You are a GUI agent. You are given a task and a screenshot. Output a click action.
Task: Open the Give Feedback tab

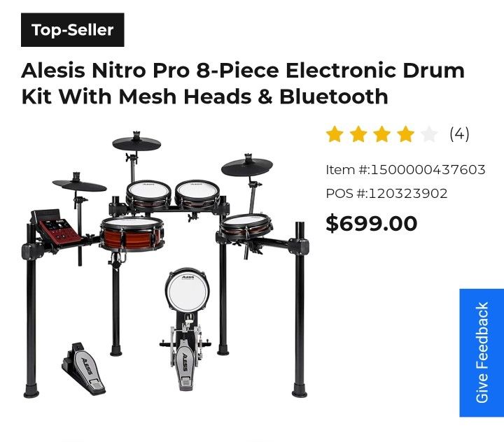tap(482, 352)
